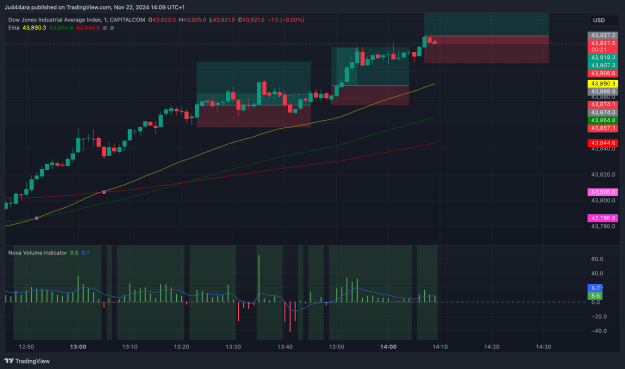Click the yellow Ema value 43,890.3 in legend
This screenshot has width=625, height=369.
pos(34,27)
